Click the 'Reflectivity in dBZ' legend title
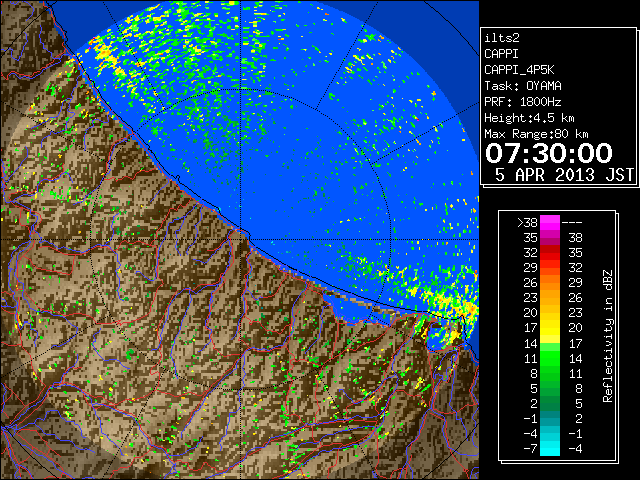 (608, 336)
